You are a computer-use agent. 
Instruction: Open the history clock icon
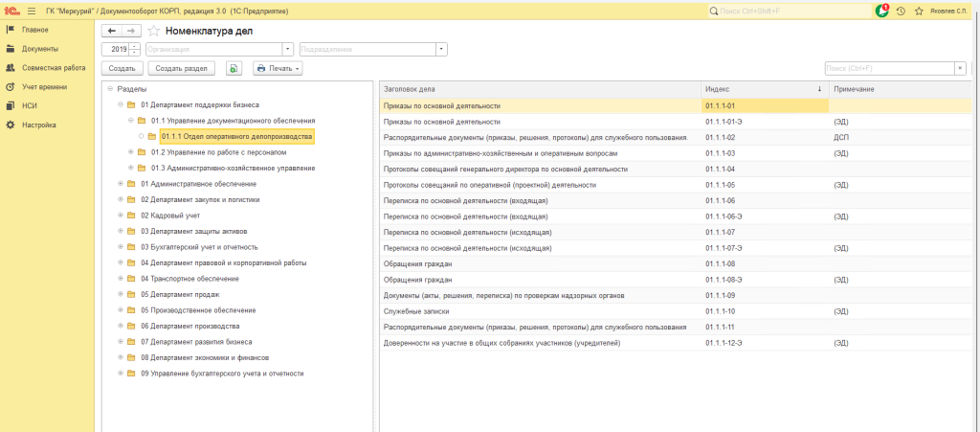tap(901, 11)
